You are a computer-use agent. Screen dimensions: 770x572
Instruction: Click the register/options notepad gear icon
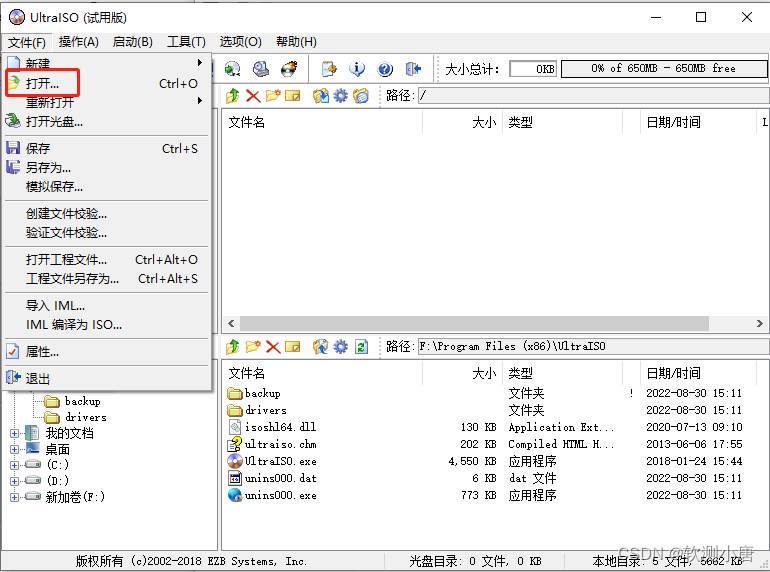pos(329,69)
